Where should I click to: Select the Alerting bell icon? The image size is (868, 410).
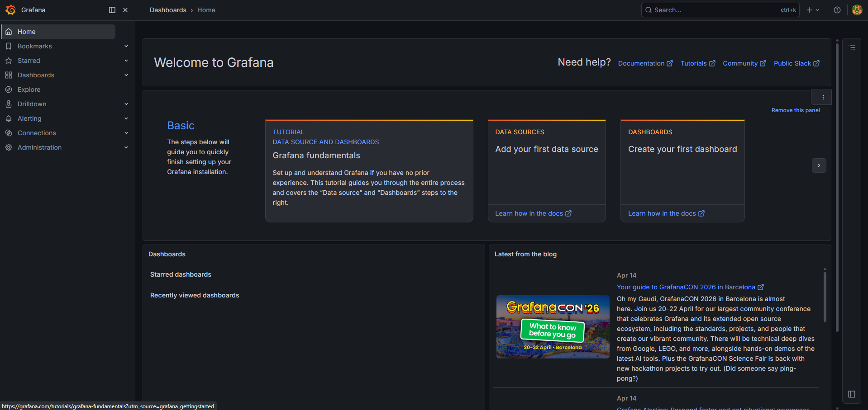tap(9, 118)
